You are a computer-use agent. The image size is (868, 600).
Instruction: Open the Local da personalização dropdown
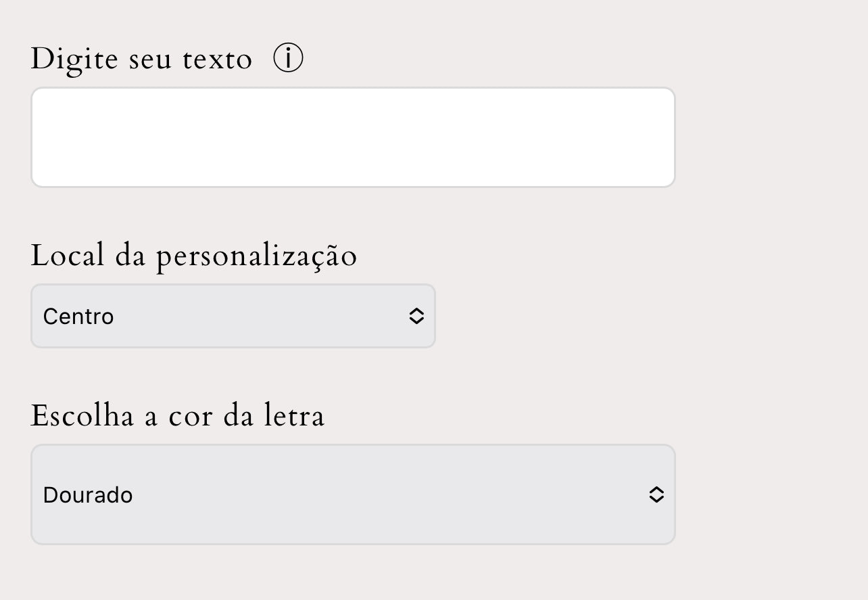click(x=233, y=316)
